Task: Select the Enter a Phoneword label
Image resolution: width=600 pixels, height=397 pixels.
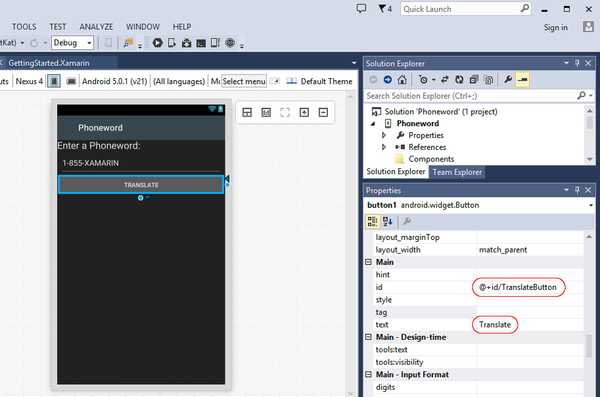Action: (99, 146)
